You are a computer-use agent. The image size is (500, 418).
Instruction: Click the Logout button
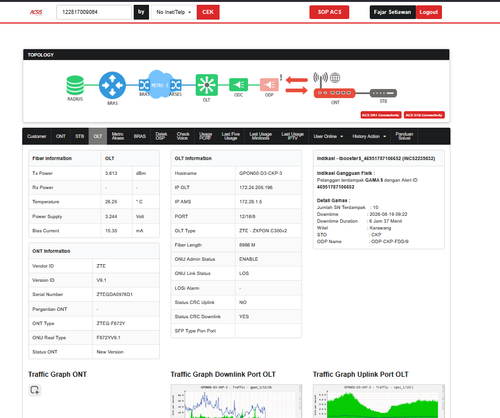coord(429,12)
